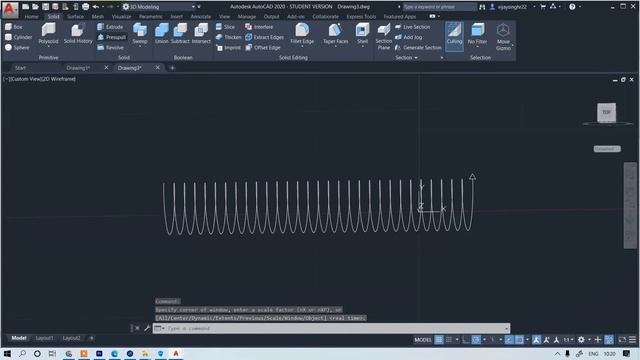Pick the Imprint tool

pyautogui.click(x=228, y=48)
